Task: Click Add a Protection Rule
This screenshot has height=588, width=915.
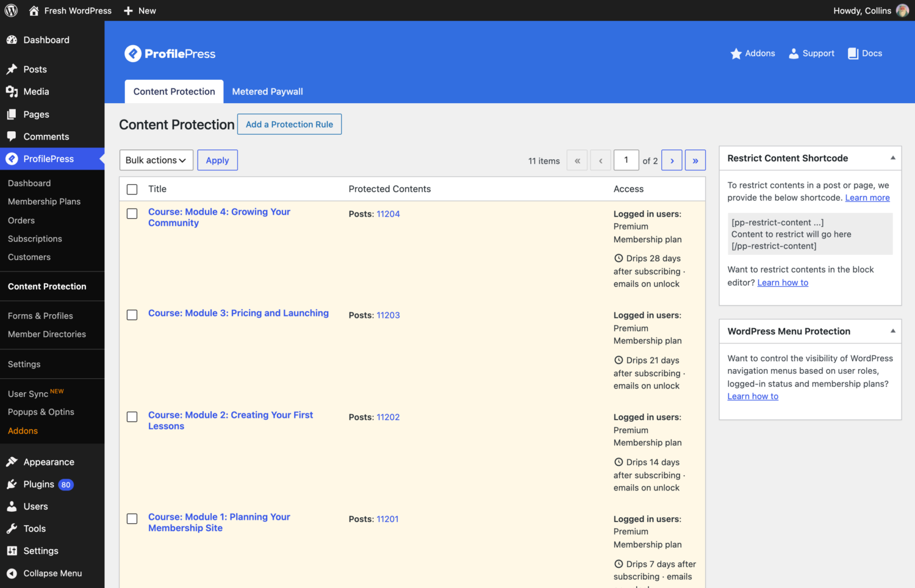Action: pos(289,124)
